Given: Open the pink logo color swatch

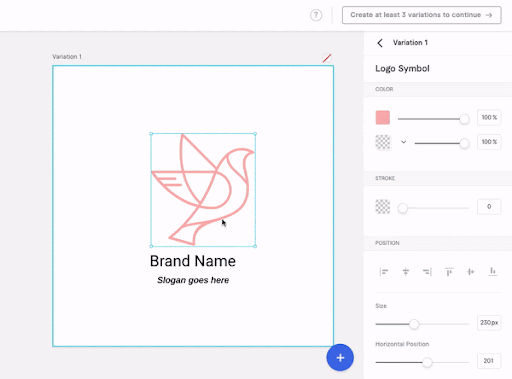Looking at the screenshot, I should [x=383, y=118].
